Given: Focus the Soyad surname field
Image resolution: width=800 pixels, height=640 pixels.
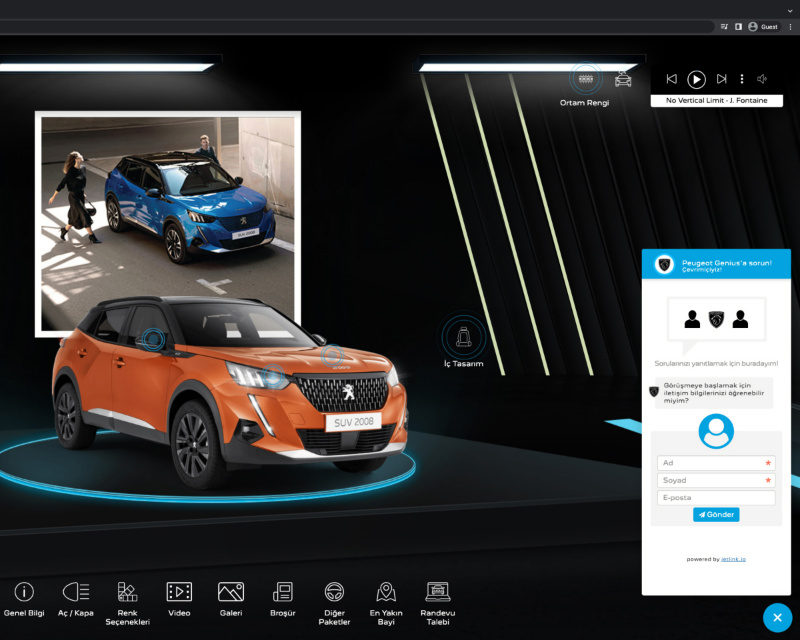Looking at the screenshot, I should (716, 480).
